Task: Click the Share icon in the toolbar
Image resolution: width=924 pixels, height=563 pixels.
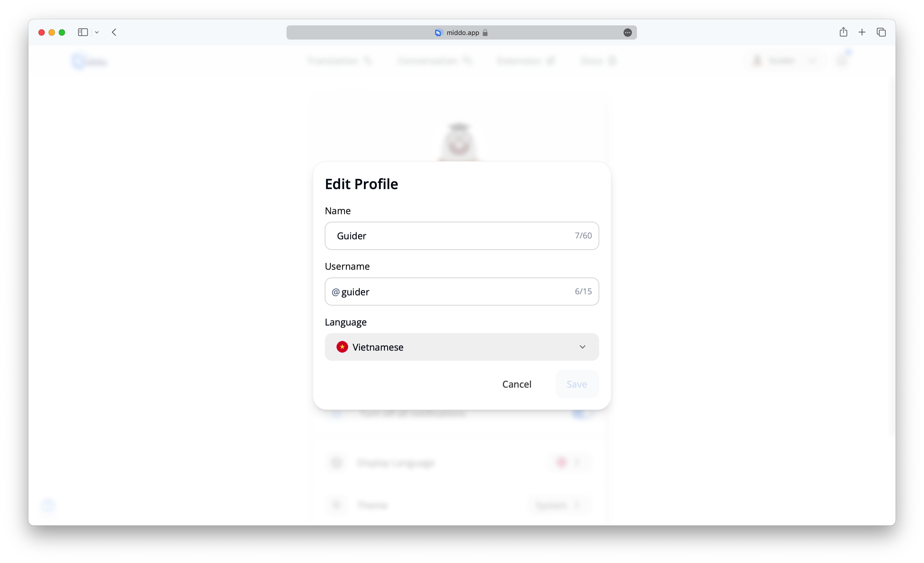Action: pyautogui.click(x=843, y=32)
